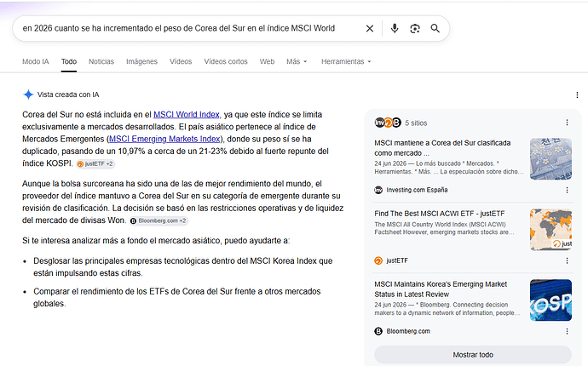Open 'Find The Best MSCI ACWI ETF' result
The image size is (588, 366).
[x=440, y=213]
